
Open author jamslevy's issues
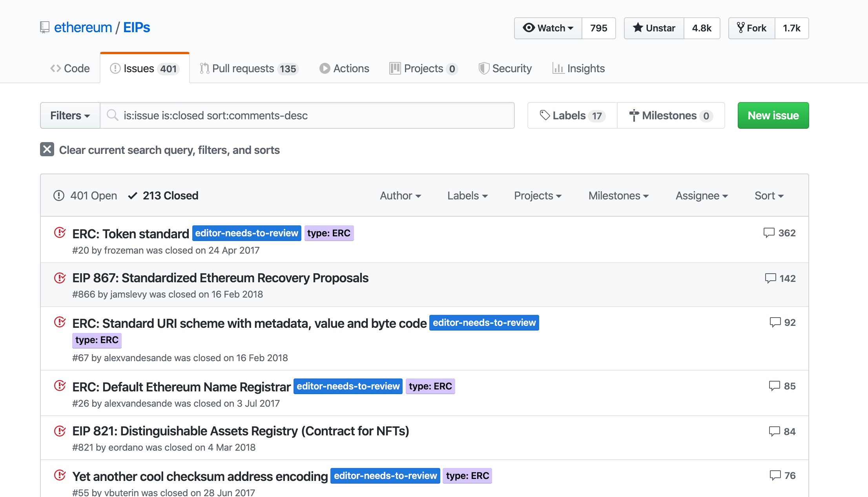pos(129,294)
